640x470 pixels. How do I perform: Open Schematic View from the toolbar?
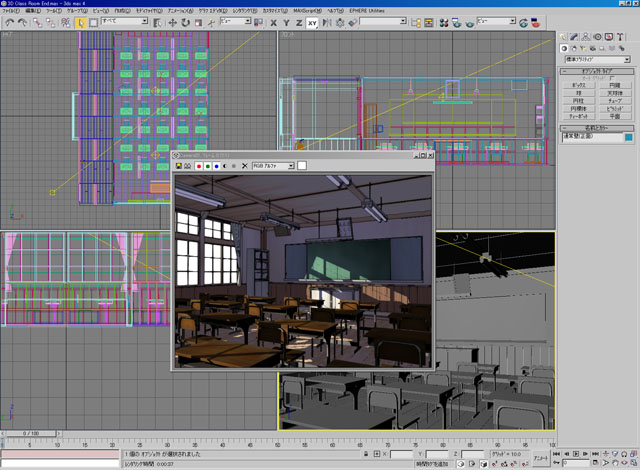tap(429, 23)
